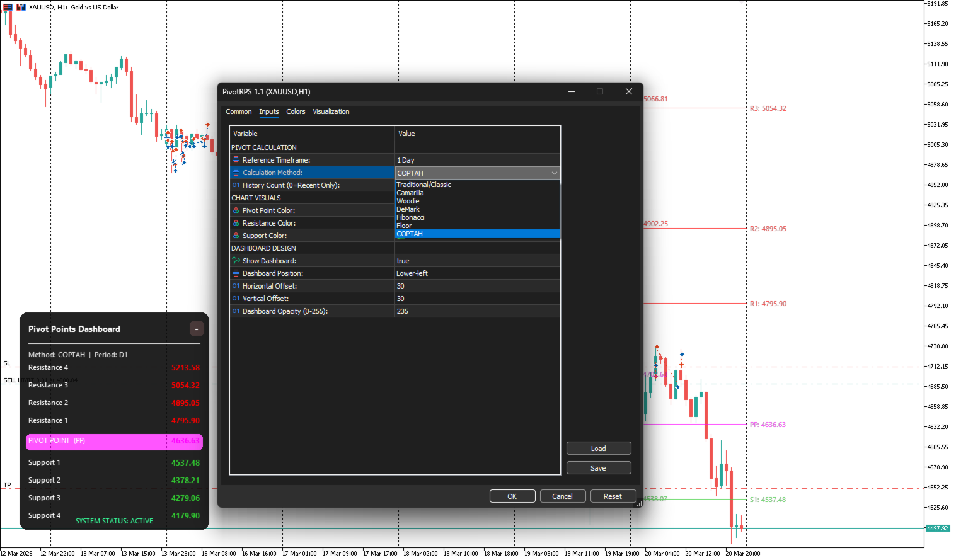The height and width of the screenshot is (560, 956).
Task: Toggle the Show Dashboard value true
Action: click(x=478, y=261)
